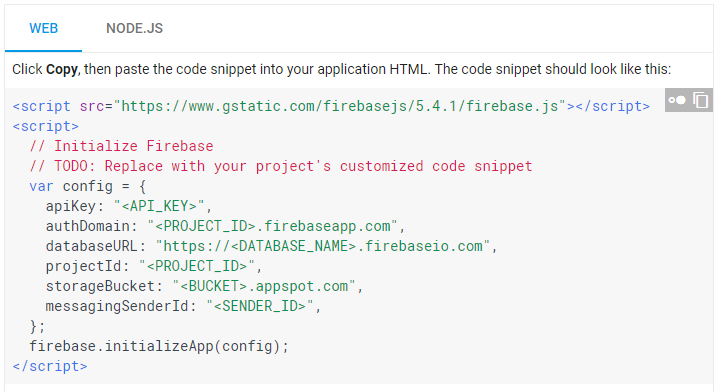This screenshot has width=720, height=392.
Task: Click the storageBucket line
Action: [204, 286]
